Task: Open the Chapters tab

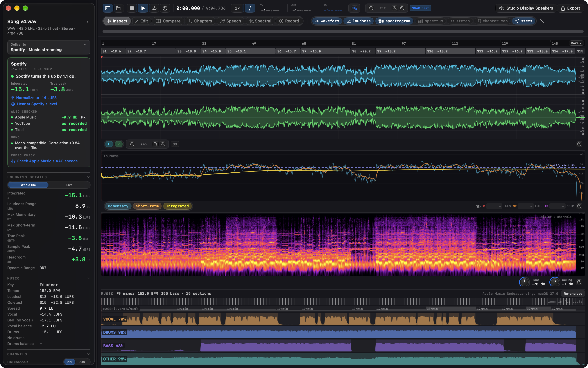Action: (x=200, y=21)
